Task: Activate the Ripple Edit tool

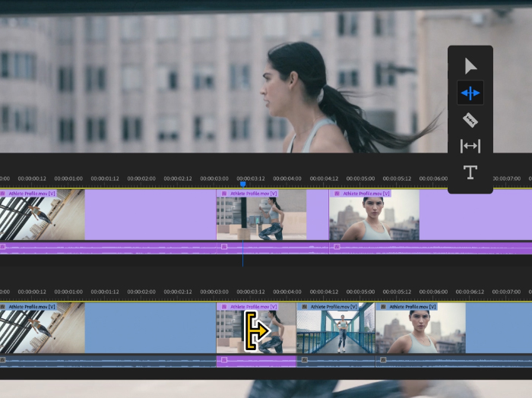Action: click(x=470, y=93)
